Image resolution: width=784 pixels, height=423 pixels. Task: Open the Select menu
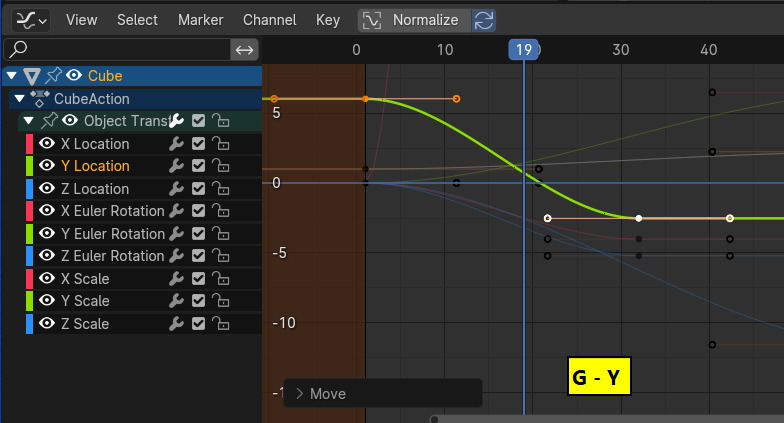pyautogui.click(x=137, y=20)
